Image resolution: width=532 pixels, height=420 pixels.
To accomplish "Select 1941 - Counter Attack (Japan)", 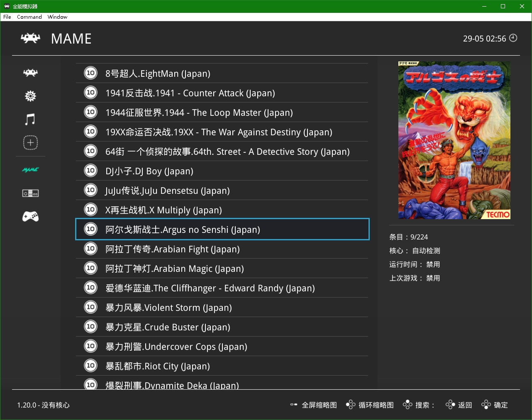I will click(x=222, y=93).
